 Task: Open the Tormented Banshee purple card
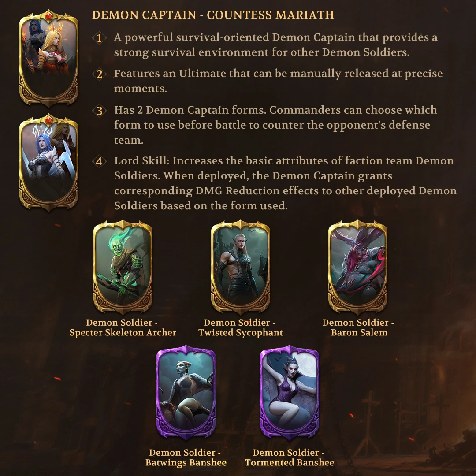(290, 392)
